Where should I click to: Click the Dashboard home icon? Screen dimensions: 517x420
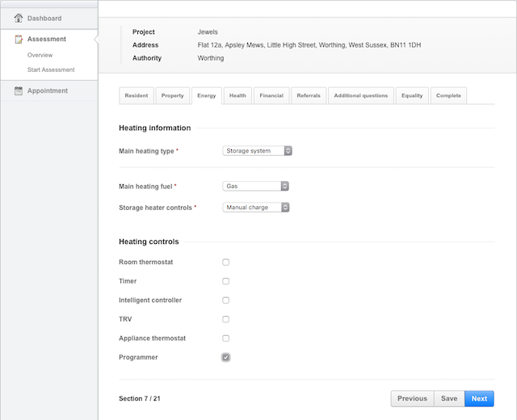[19, 18]
